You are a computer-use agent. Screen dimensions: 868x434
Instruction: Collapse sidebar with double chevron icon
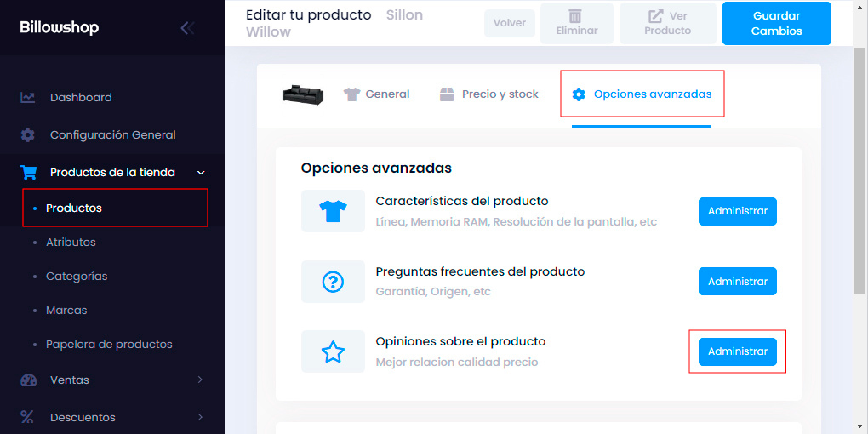[x=187, y=28]
